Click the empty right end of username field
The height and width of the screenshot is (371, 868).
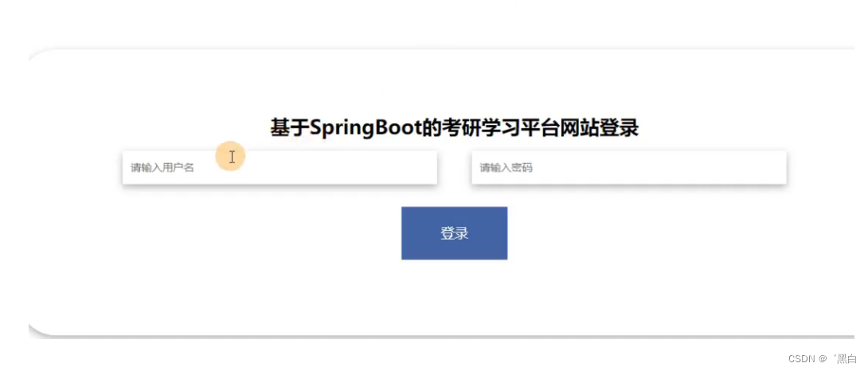point(388,167)
